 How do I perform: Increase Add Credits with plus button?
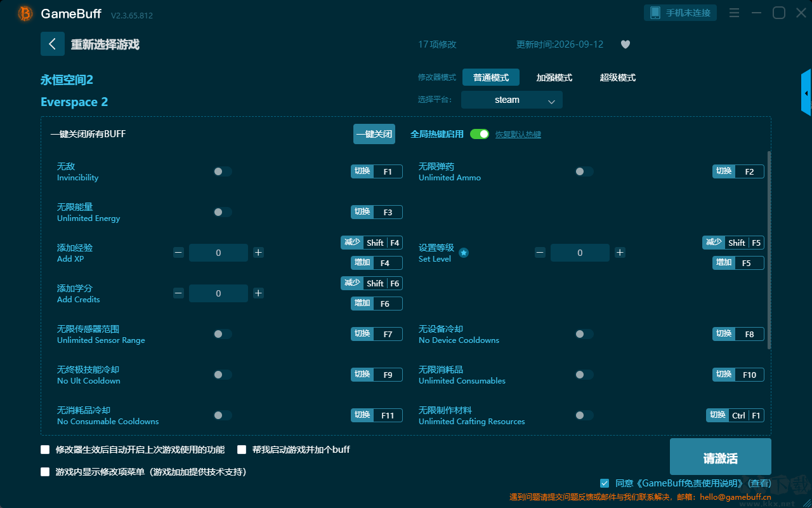tap(258, 293)
